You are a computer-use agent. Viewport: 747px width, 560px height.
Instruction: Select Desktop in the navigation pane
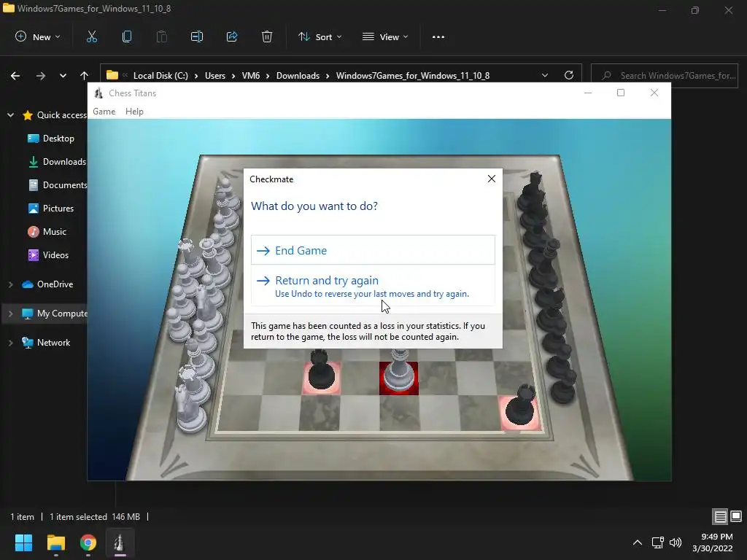(x=52, y=138)
